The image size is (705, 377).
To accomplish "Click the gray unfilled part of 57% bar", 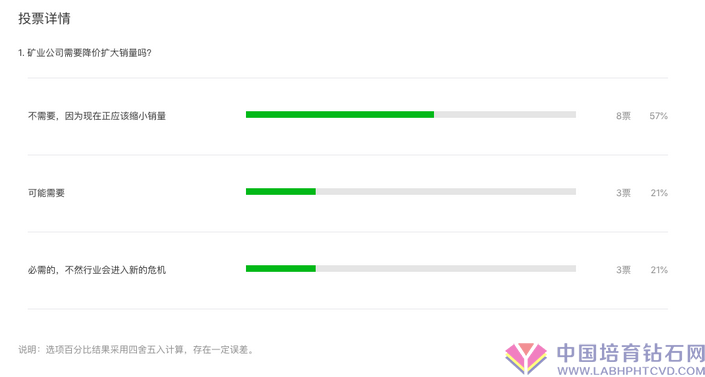I will [x=505, y=115].
